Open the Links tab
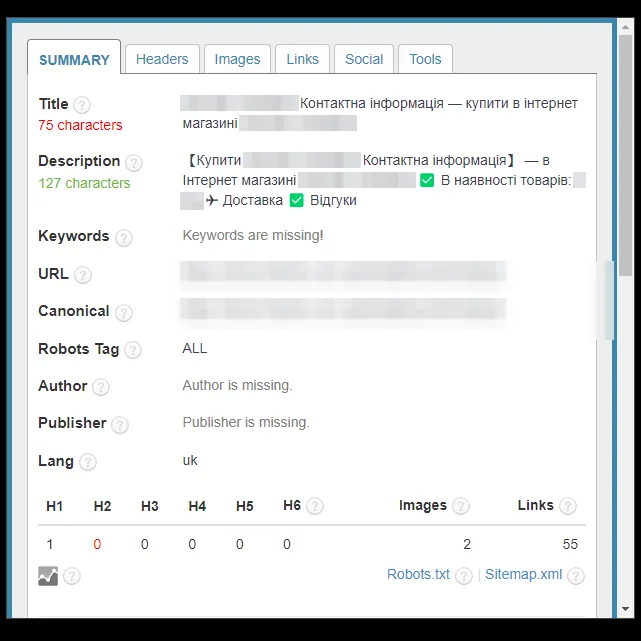641x641 pixels. (x=302, y=59)
